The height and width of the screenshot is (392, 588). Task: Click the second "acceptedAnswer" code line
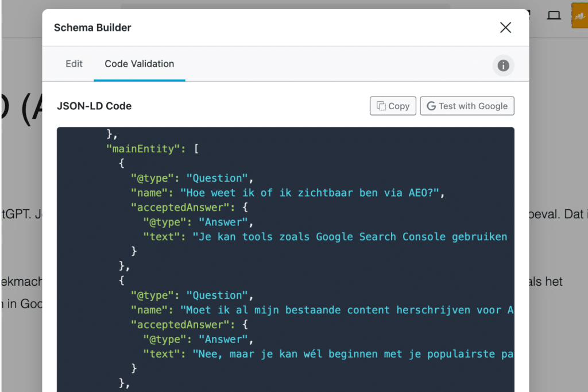pos(189,325)
